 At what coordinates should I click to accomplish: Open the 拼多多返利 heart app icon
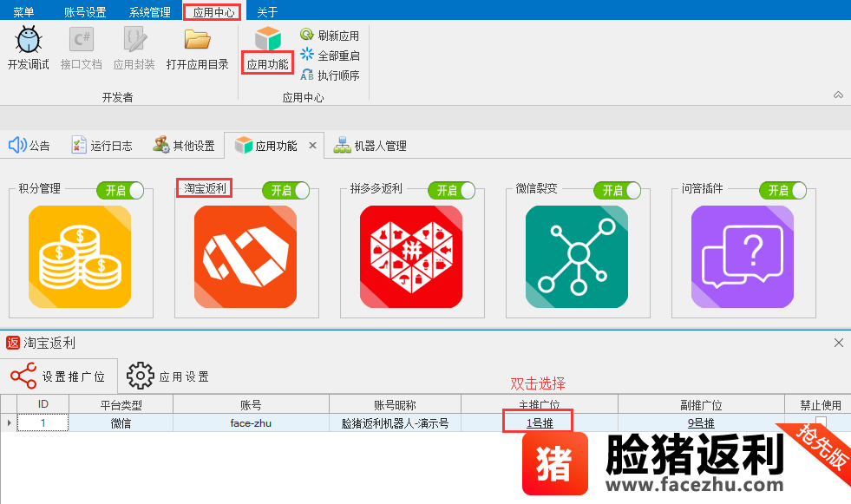[x=411, y=257]
